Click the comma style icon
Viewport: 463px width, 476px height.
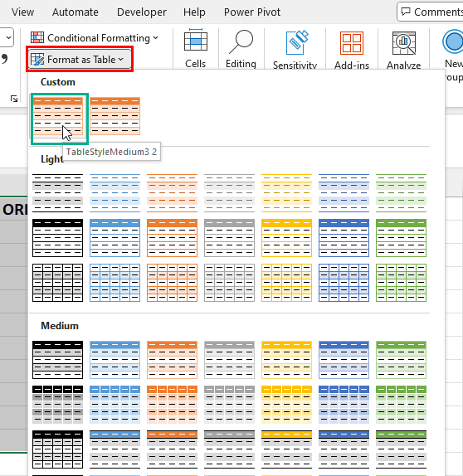point(4,59)
